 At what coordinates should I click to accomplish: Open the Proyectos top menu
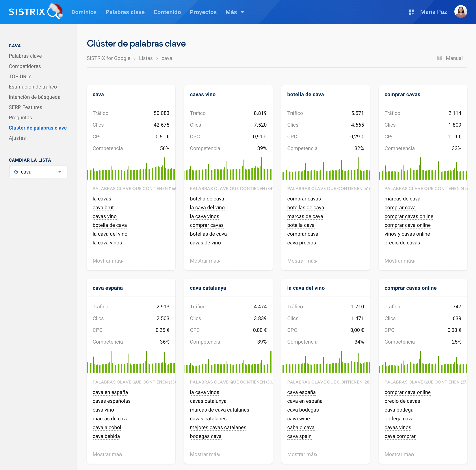click(203, 12)
